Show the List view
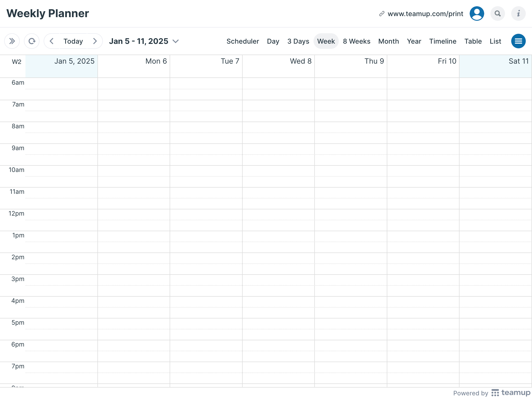532x399 pixels. pos(495,41)
